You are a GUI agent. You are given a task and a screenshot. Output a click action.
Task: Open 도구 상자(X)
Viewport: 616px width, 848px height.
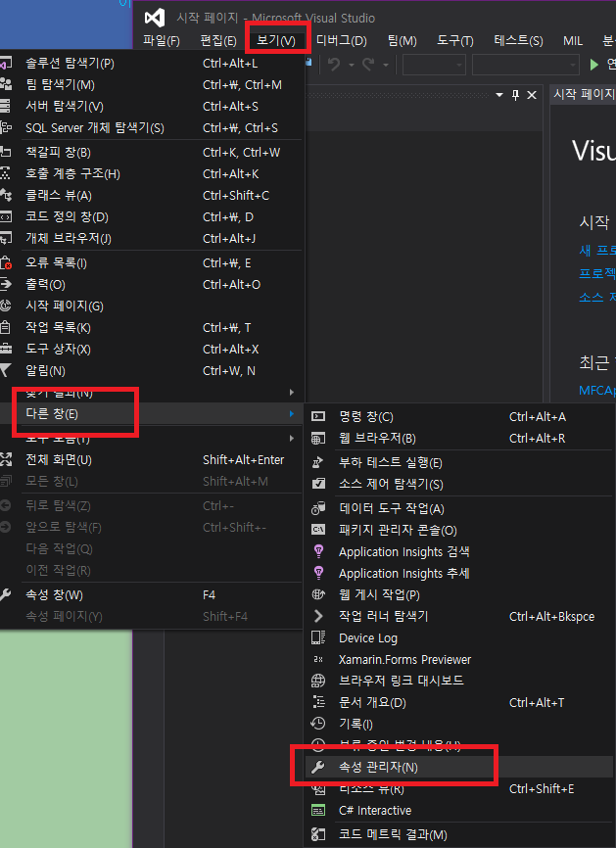point(152,350)
